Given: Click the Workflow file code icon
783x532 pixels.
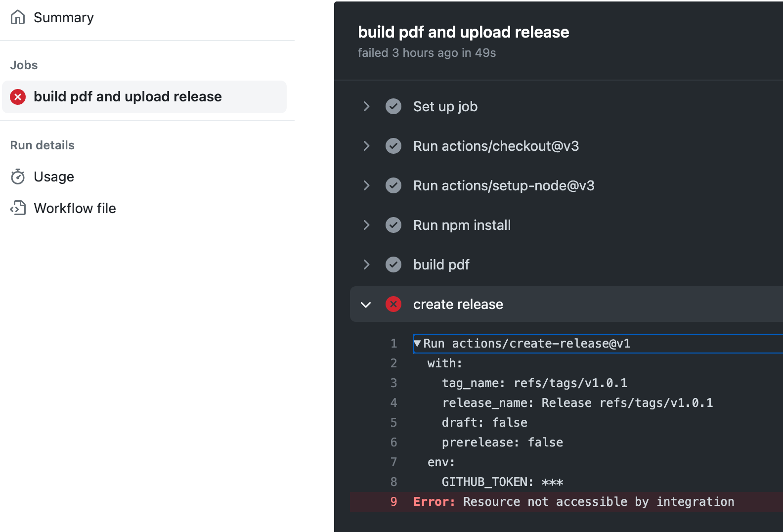Looking at the screenshot, I should (18, 208).
